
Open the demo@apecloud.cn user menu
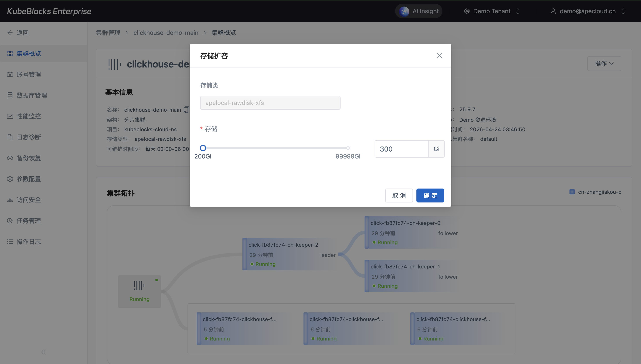(x=587, y=11)
